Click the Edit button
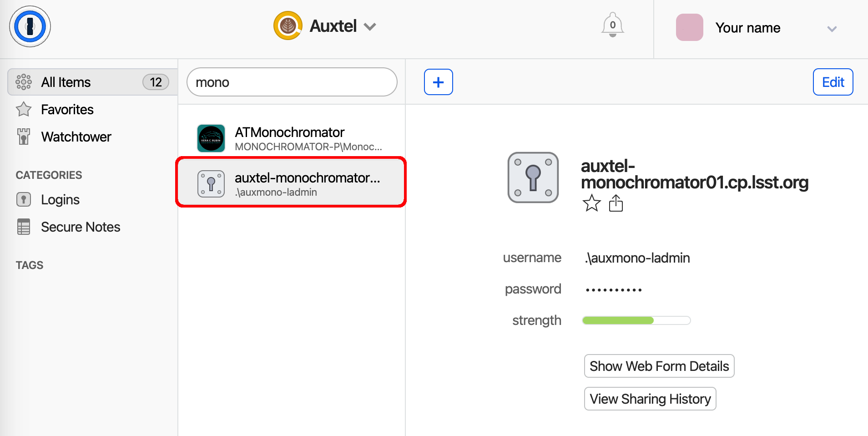 (x=833, y=82)
